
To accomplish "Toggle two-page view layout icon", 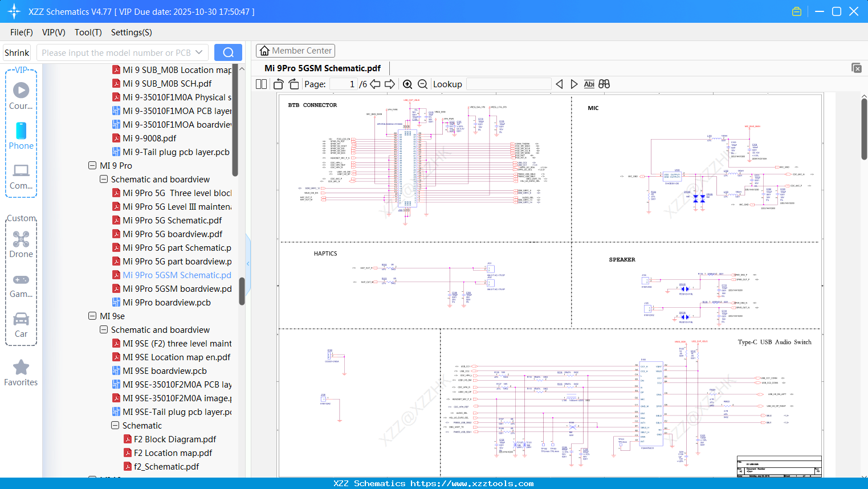I will point(262,84).
